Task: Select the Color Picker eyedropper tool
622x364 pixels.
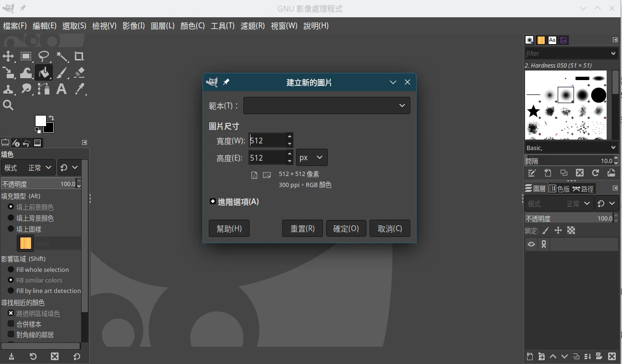Action: coord(80,89)
